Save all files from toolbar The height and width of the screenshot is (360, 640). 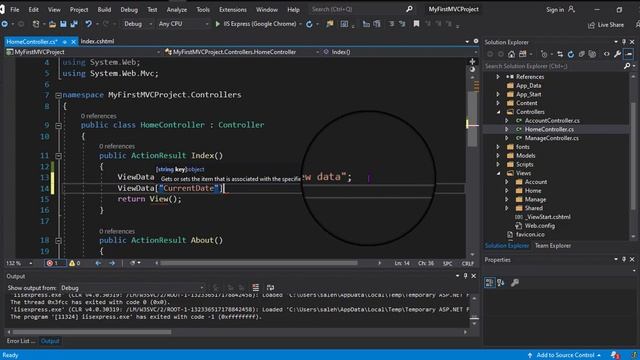point(74,24)
